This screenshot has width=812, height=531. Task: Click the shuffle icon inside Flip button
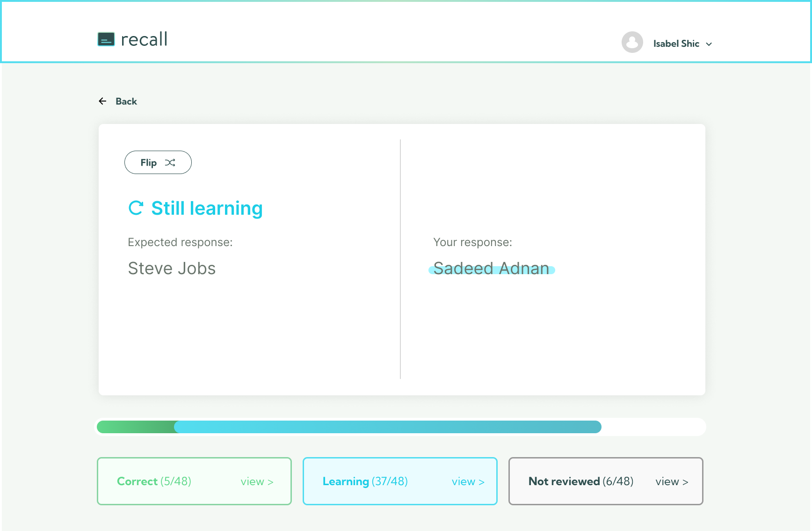click(170, 162)
